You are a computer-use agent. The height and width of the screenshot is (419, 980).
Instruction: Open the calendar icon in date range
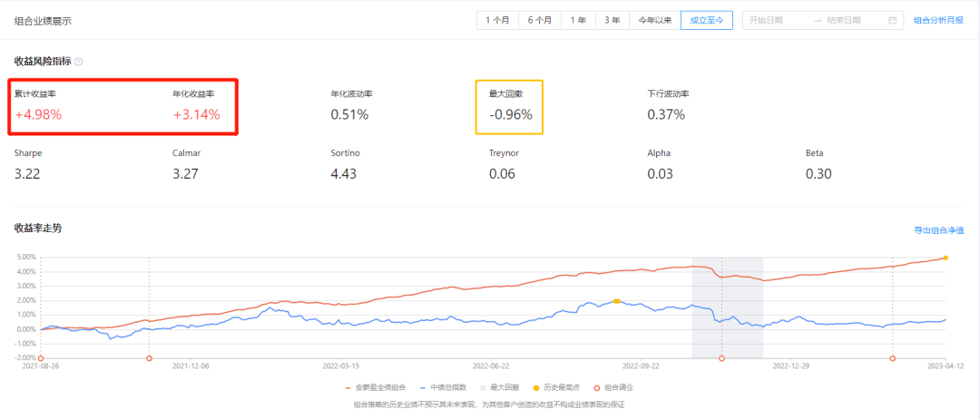point(892,20)
